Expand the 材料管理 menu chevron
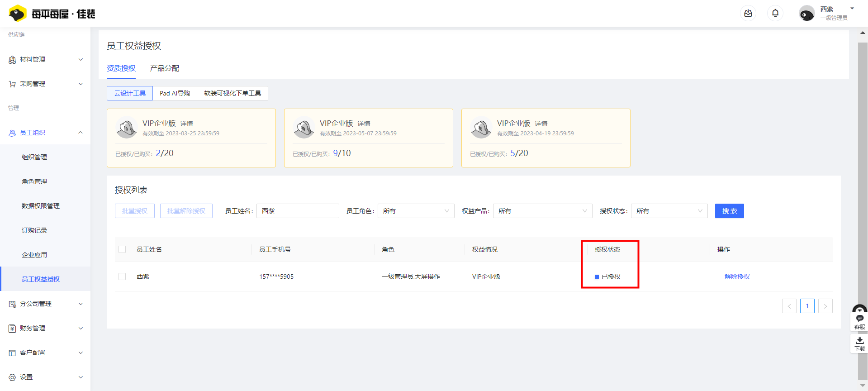Viewport: 868px width, 391px height. [x=81, y=60]
